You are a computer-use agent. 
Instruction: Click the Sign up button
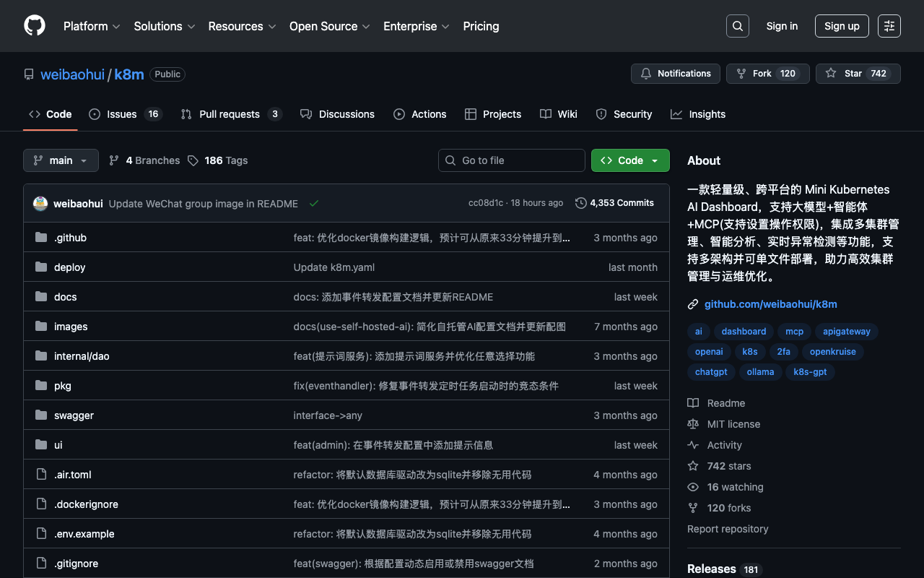pyautogui.click(x=841, y=26)
